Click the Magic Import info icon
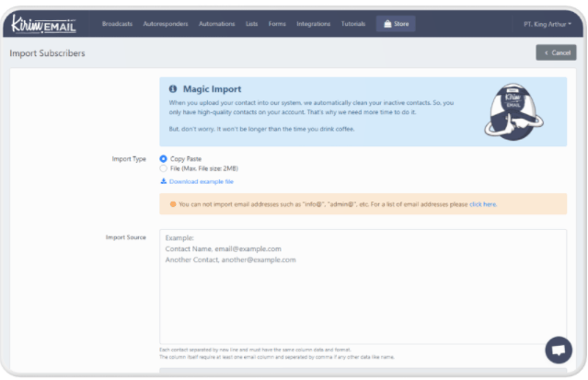 click(x=172, y=89)
